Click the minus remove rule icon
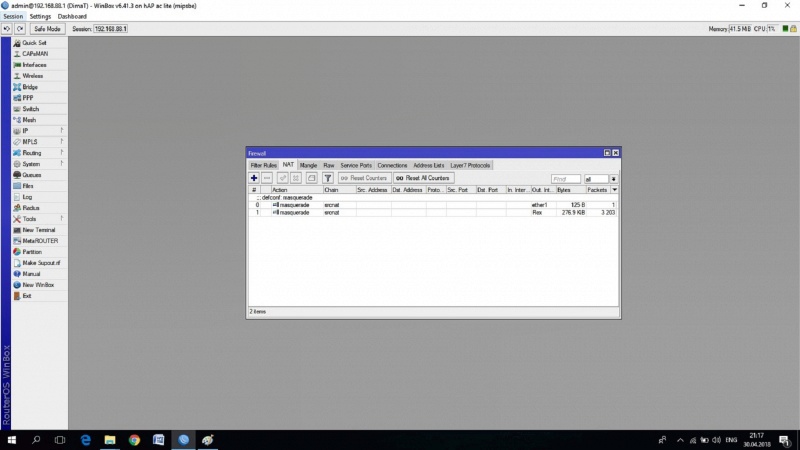The width and height of the screenshot is (800, 450). [267, 178]
